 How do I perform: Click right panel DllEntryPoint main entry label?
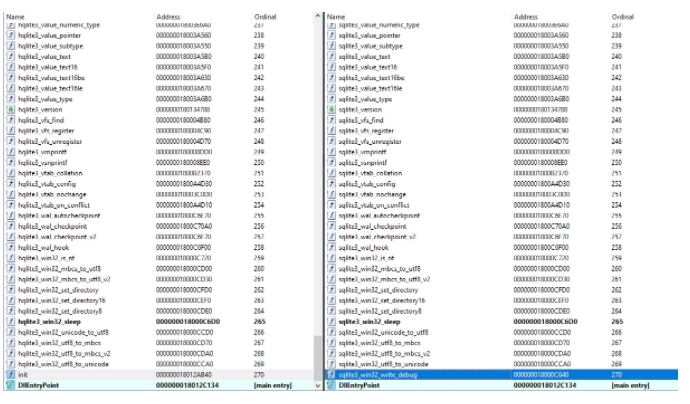(630, 385)
